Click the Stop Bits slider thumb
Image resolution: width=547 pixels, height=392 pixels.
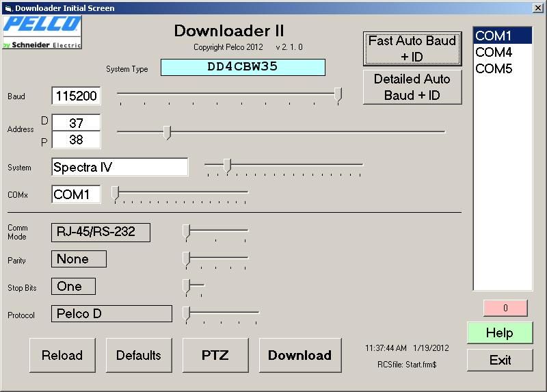click(187, 286)
